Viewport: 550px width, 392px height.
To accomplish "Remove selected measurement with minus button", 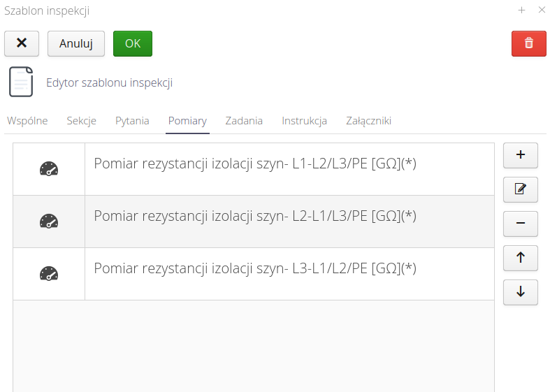I will point(520,224).
